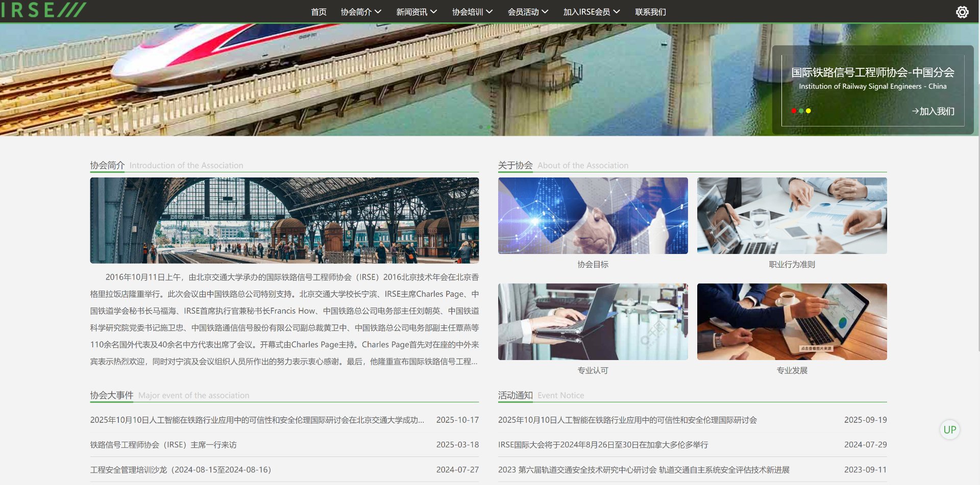Open the 活动通知 section heading
This screenshot has width=980, height=485.
[516, 395]
